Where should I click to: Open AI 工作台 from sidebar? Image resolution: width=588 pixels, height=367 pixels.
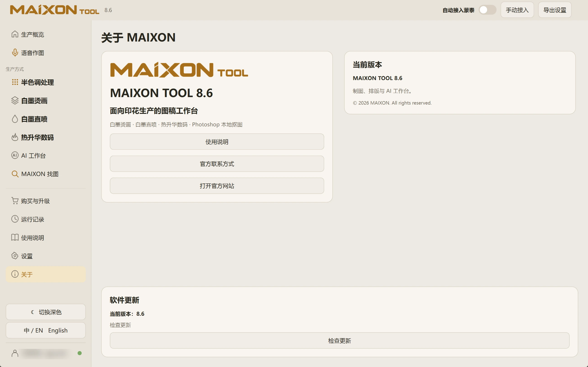tap(46, 155)
